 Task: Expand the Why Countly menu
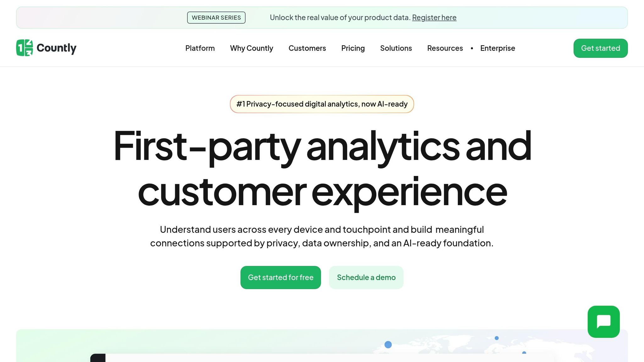tap(252, 48)
